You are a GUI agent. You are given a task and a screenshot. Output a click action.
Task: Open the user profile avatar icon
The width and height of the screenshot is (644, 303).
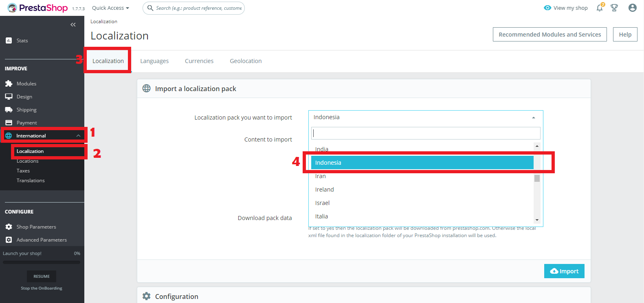(x=632, y=8)
